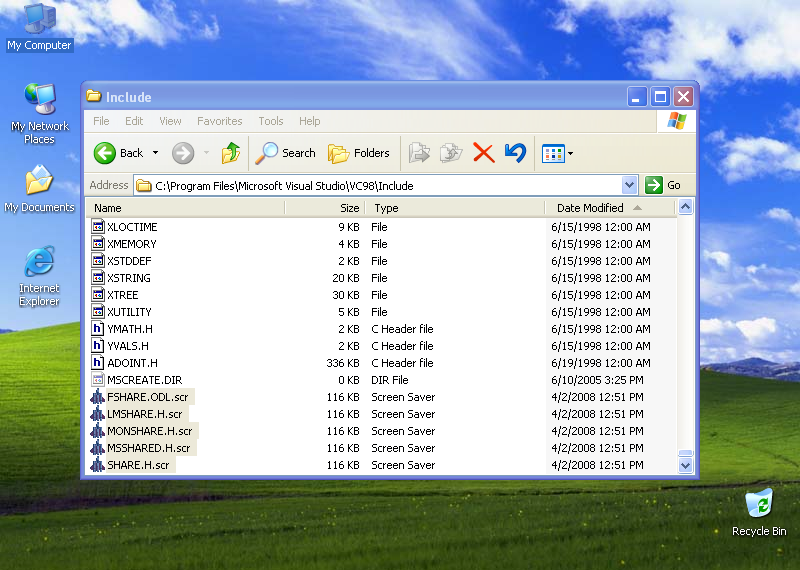Click the DIR File type text

pos(390,380)
